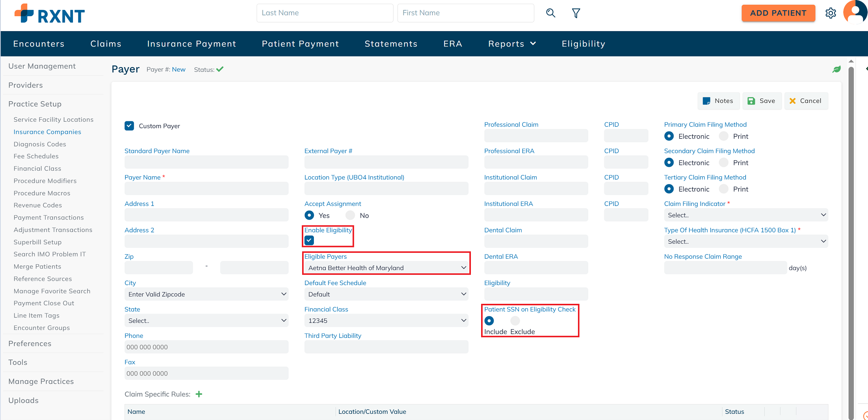Click the green leaf icon

click(836, 69)
